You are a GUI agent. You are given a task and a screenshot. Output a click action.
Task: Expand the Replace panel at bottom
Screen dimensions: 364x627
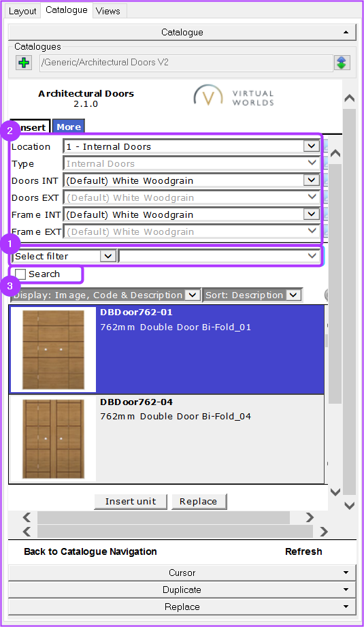click(x=182, y=607)
